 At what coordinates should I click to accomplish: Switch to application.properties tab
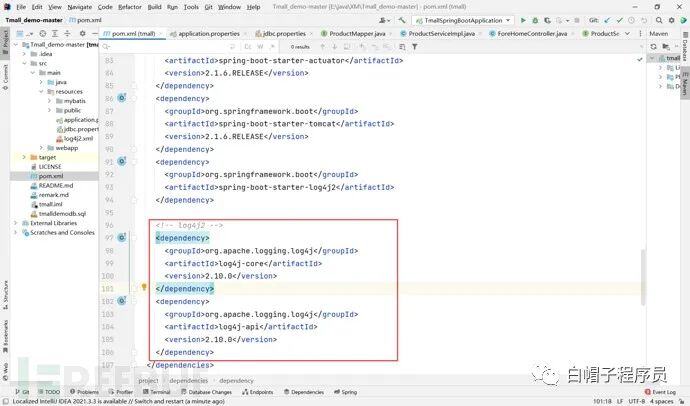tap(209, 33)
